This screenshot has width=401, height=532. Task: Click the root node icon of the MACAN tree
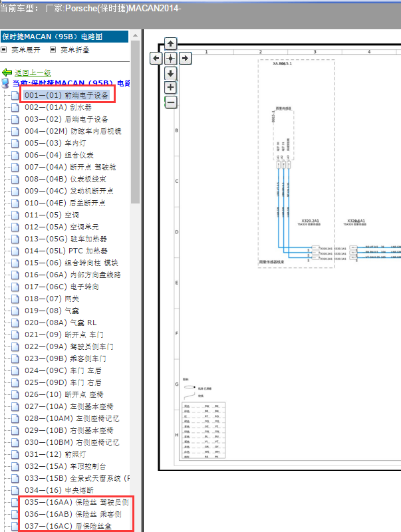pos(5,82)
